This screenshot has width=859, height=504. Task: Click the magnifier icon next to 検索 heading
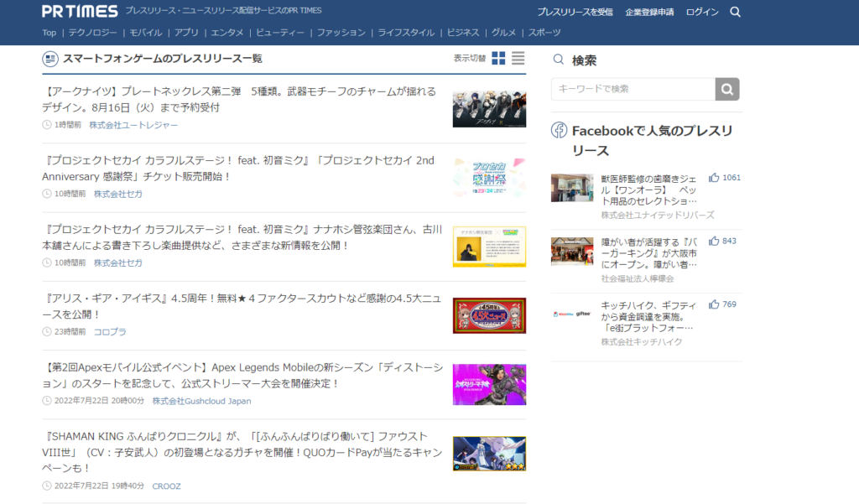click(x=558, y=60)
